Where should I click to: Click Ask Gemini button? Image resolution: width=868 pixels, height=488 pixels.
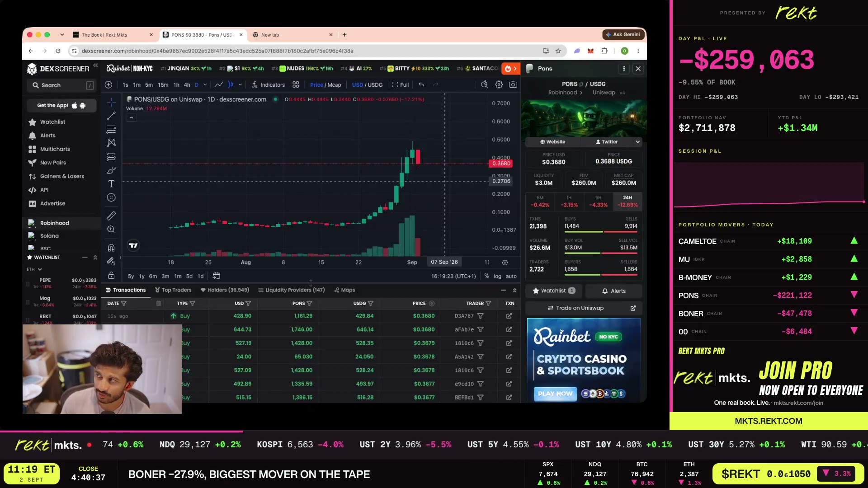point(623,34)
